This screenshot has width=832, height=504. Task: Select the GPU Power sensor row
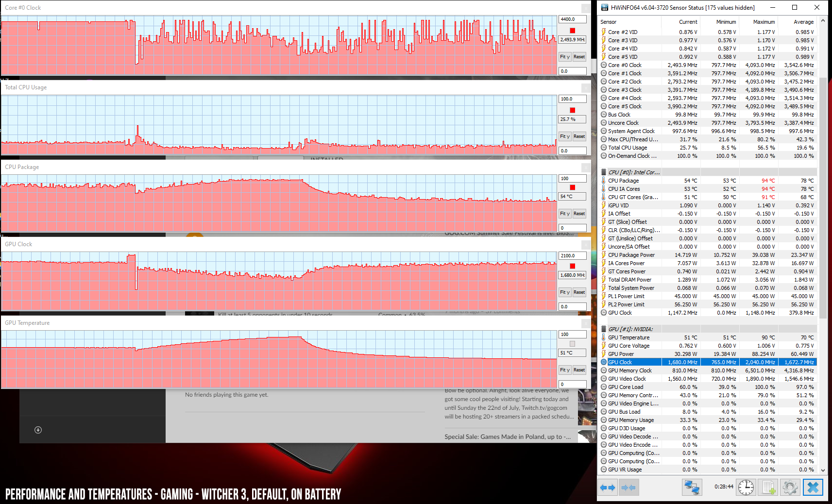pyautogui.click(x=708, y=354)
